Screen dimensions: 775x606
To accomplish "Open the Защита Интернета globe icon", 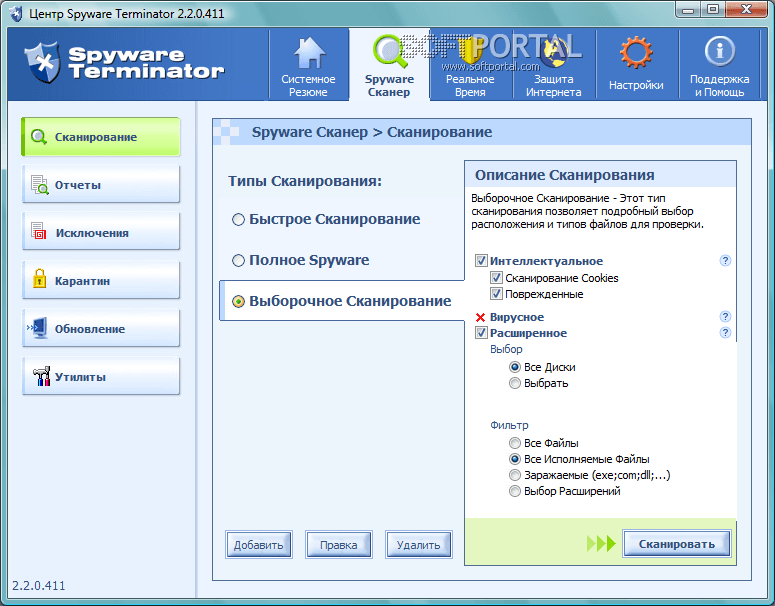I will pyautogui.click(x=554, y=52).
